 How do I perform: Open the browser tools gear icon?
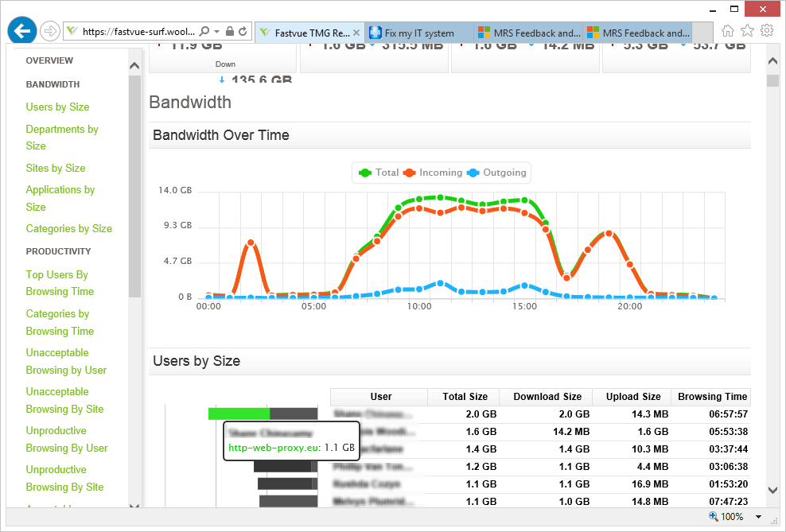pos(767,31)
